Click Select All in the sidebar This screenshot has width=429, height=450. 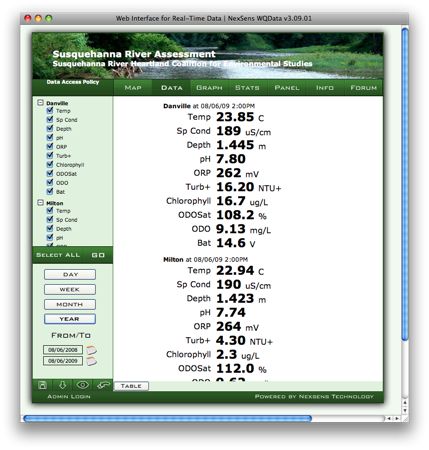tap(58, 255)
